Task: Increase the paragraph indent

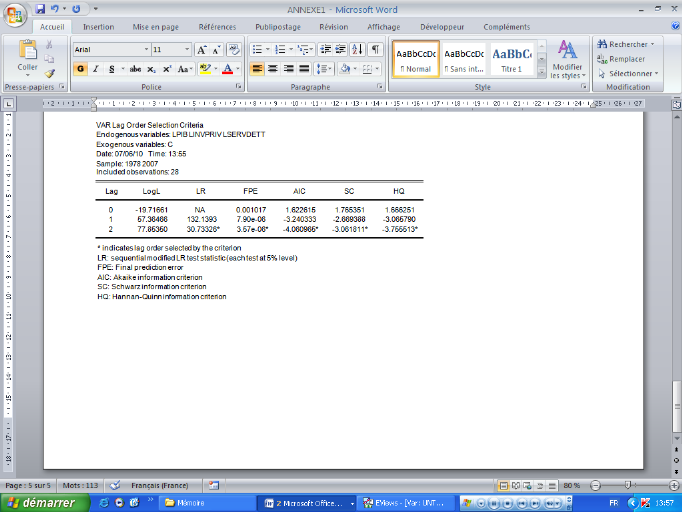Action: point(341,50)
